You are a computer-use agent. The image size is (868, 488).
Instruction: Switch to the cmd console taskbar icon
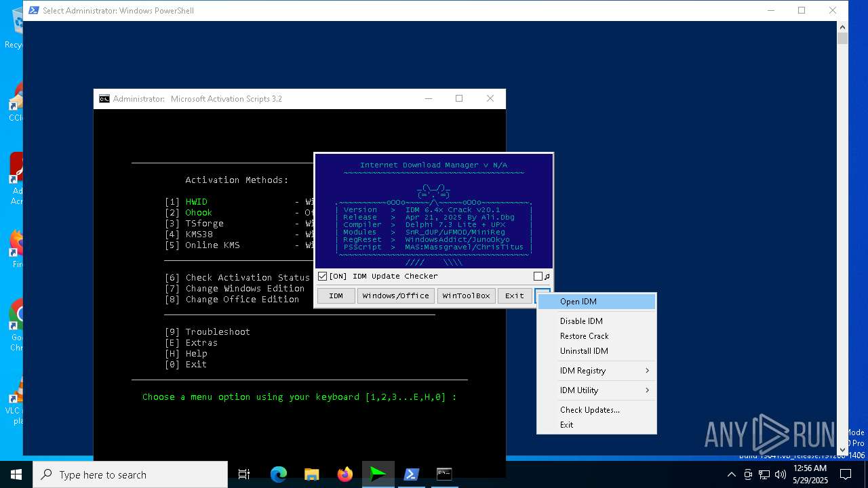pyautogui.click(x=444, y=474)
